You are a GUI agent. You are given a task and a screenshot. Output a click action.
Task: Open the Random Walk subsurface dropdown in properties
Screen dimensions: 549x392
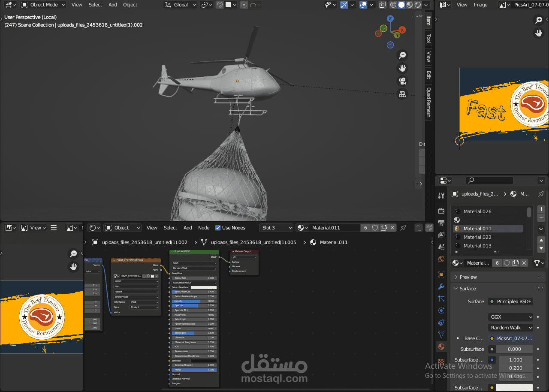pos(511,328)
